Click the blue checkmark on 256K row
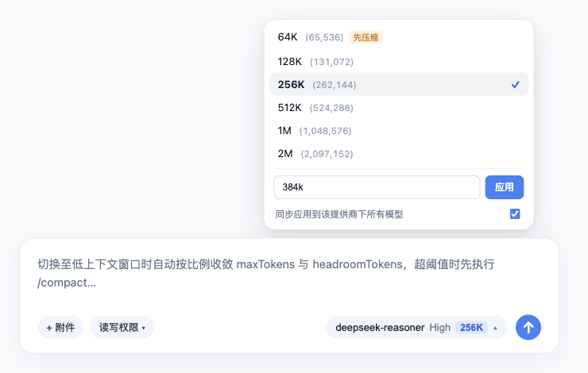 [x=515, y=85]
